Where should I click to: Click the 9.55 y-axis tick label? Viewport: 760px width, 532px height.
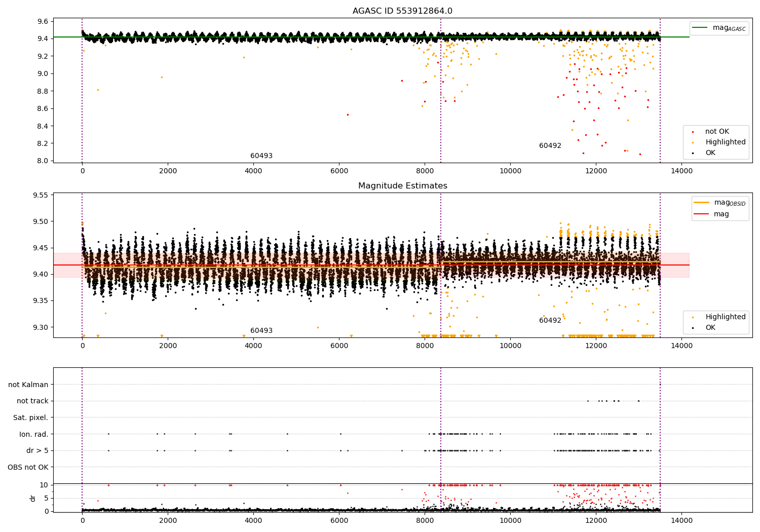[x=41, y=196]
